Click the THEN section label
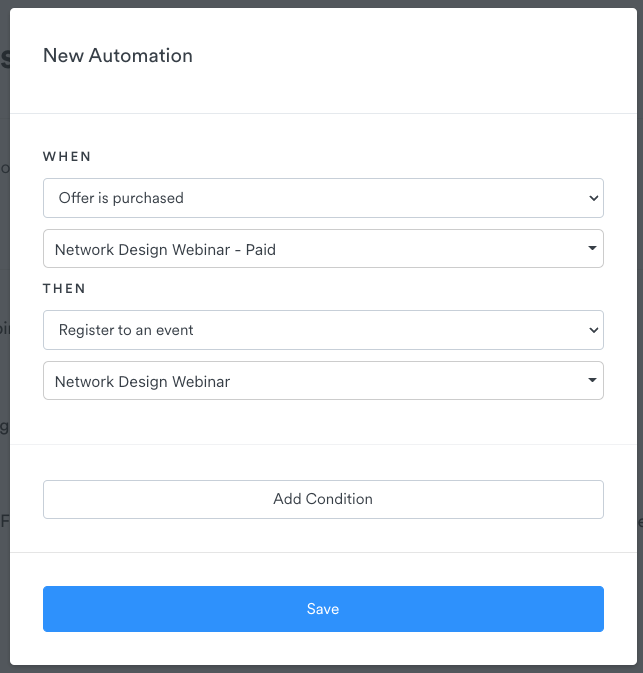Screen dimensions: 643x673 (65, 288)
